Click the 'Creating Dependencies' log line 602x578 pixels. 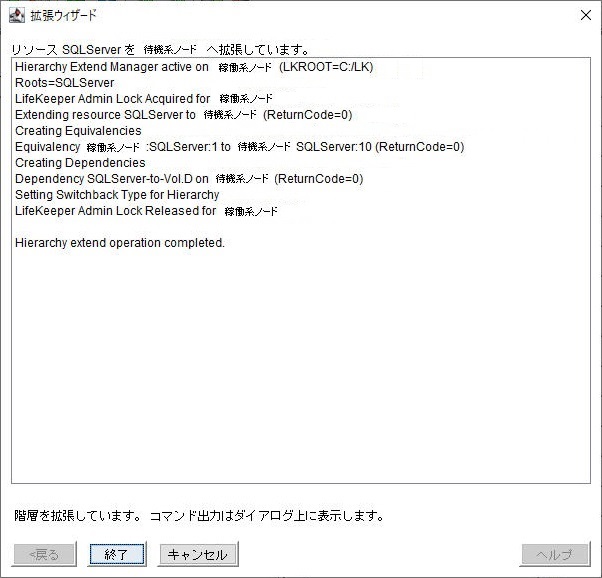[80, 162]
